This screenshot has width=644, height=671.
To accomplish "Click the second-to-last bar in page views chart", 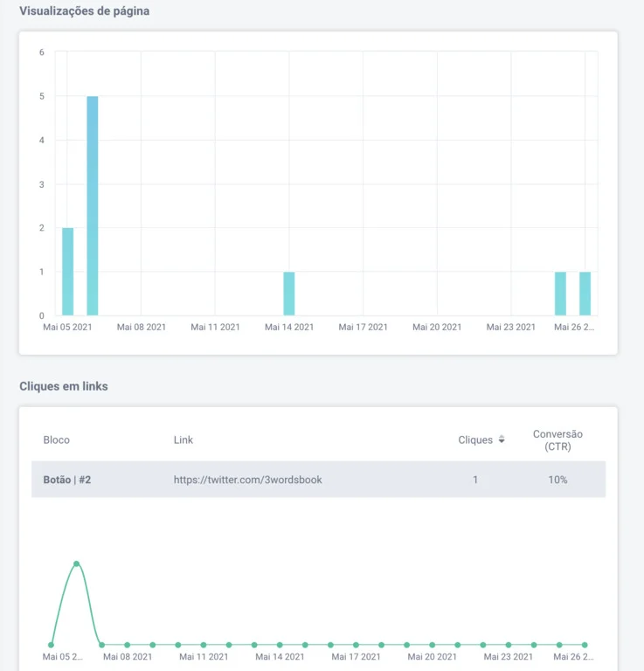I will (560, 294).
